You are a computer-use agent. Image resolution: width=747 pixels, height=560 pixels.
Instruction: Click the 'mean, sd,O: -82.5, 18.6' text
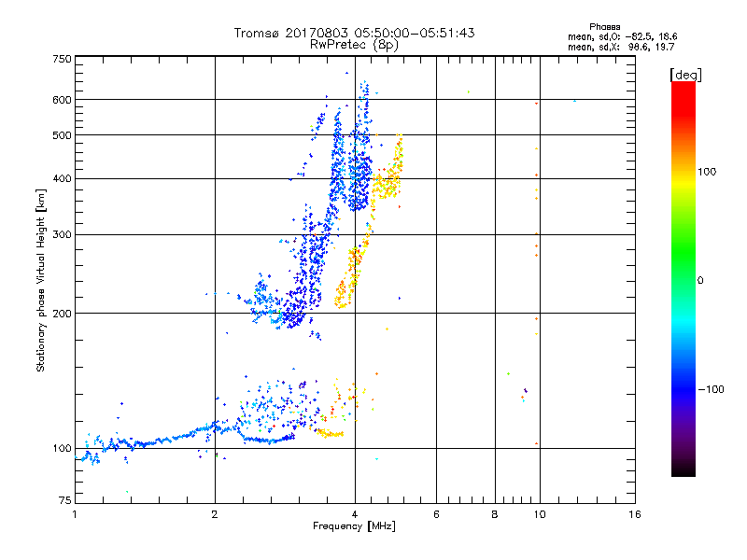coord(622,36)
